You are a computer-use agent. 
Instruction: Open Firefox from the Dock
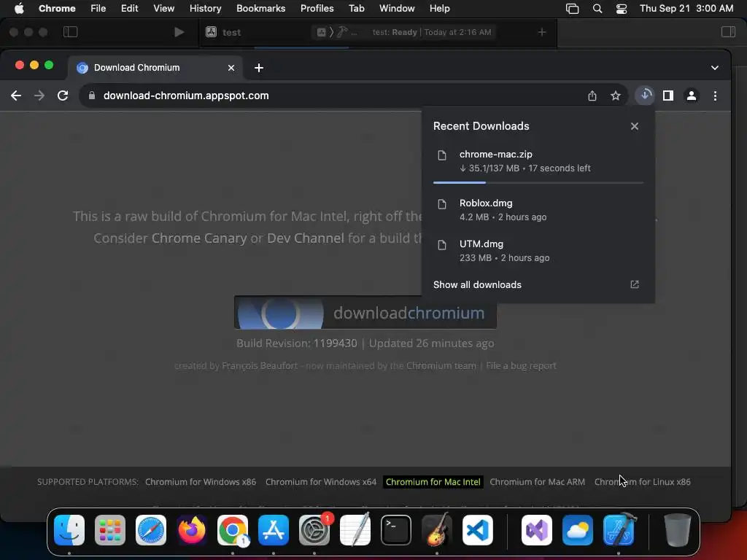(x=192, y=530)
